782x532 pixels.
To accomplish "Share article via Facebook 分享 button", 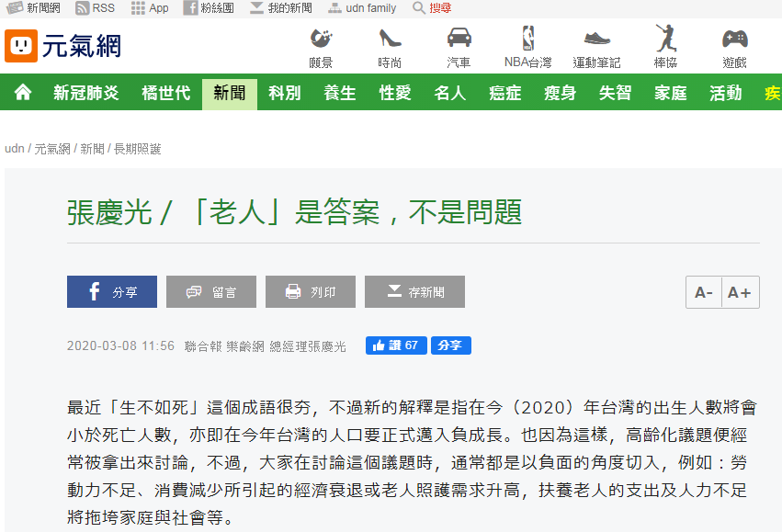I will pos(112,292).
